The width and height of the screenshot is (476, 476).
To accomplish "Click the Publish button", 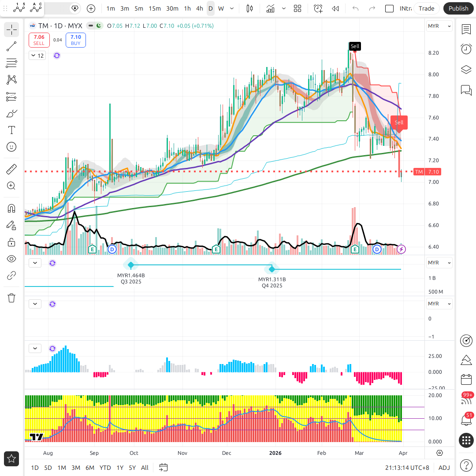I will point(458,8).
